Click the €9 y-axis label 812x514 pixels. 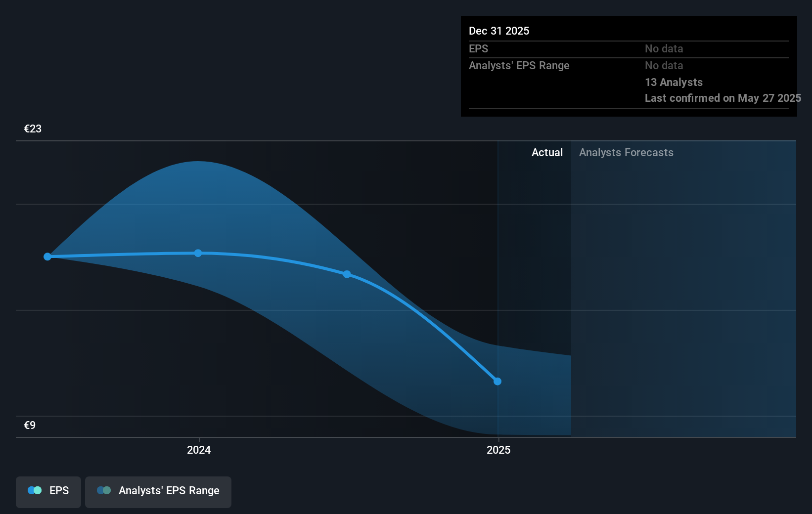pyautogui.click(x=30, y=425)
